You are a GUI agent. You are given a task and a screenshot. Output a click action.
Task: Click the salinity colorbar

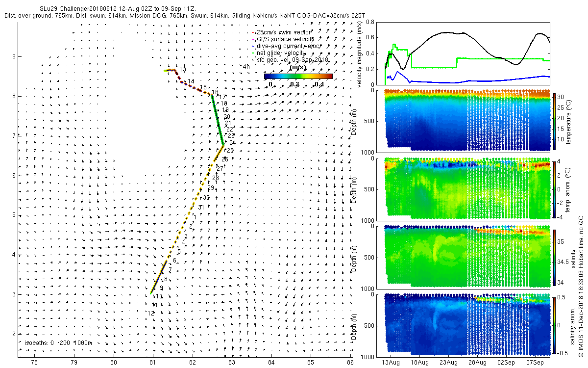click(555, 257)
